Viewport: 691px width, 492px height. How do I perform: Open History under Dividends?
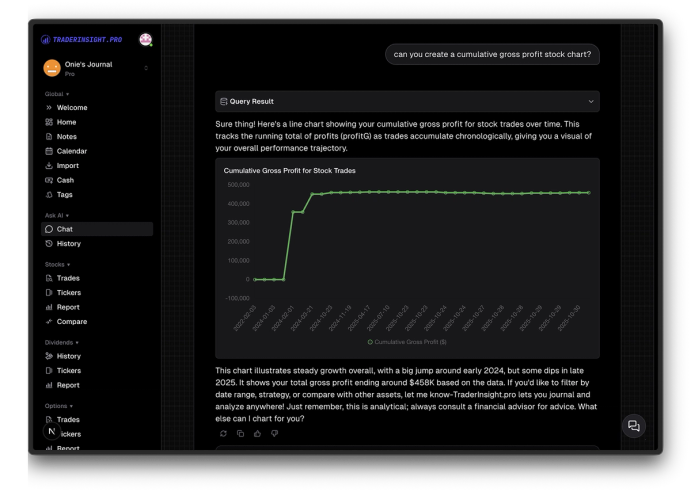[69, 356]
